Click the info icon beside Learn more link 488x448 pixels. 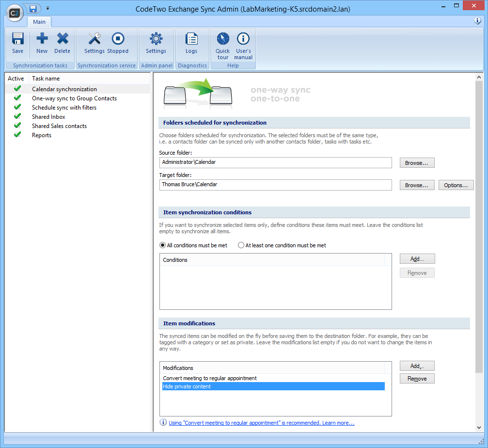pos(163,422)
